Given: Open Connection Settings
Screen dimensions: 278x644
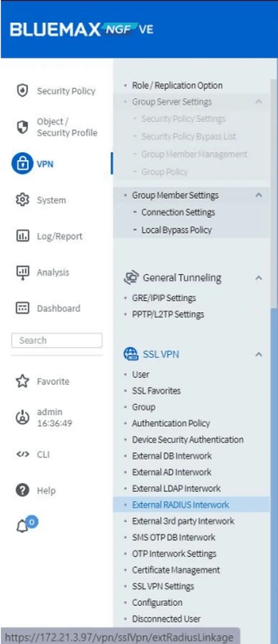Looking at the screenshot, I should (x=178, y=212).
